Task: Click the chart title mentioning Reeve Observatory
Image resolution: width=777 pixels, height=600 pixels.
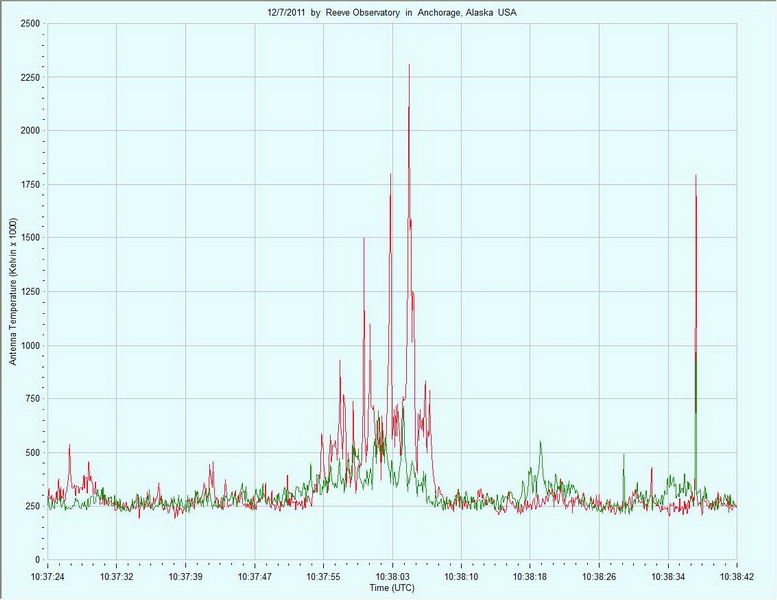Action: click(391, 13)
